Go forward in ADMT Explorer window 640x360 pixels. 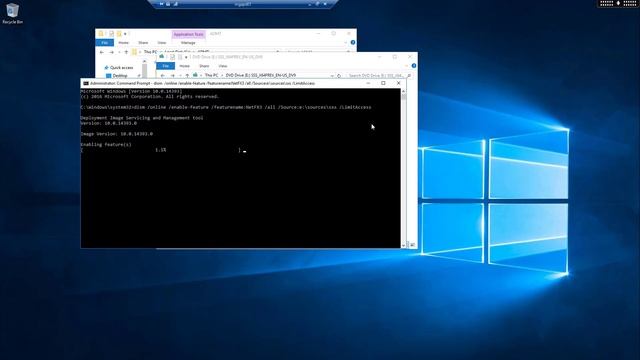tap(111, 52)
